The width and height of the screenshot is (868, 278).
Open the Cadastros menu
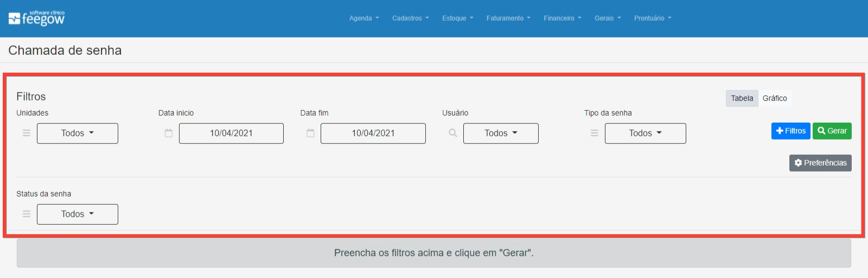point(411,18)
